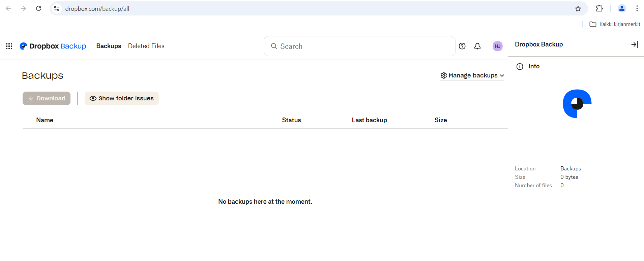Screen dimensions: 644x261
Task: Click into the Search field
Action: tap(359, 46)
